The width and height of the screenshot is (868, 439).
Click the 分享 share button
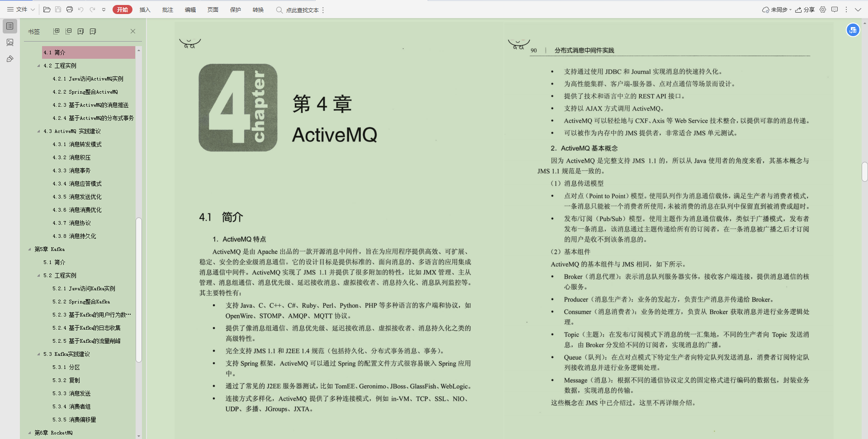click(x=805, y=9)
